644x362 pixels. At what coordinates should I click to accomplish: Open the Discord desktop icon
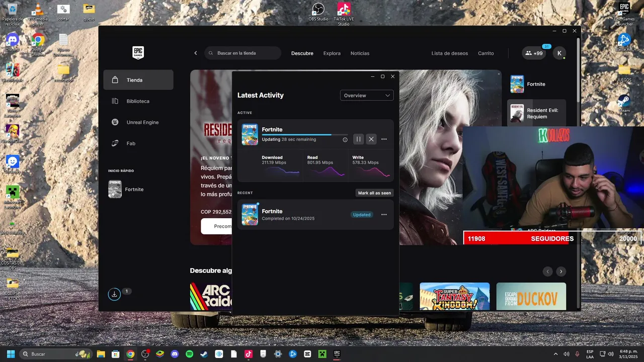pos(13,43)
